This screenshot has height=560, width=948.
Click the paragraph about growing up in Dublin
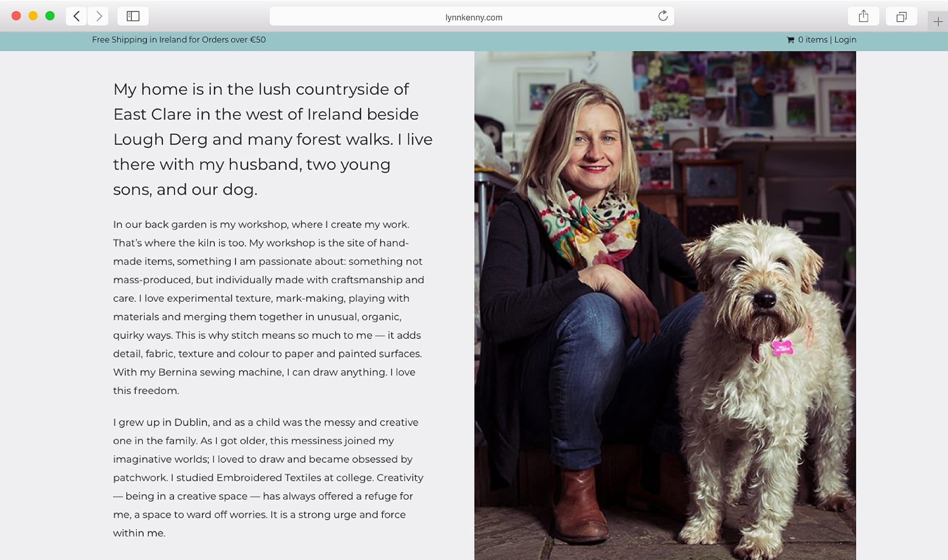click(x=268, y=478)
